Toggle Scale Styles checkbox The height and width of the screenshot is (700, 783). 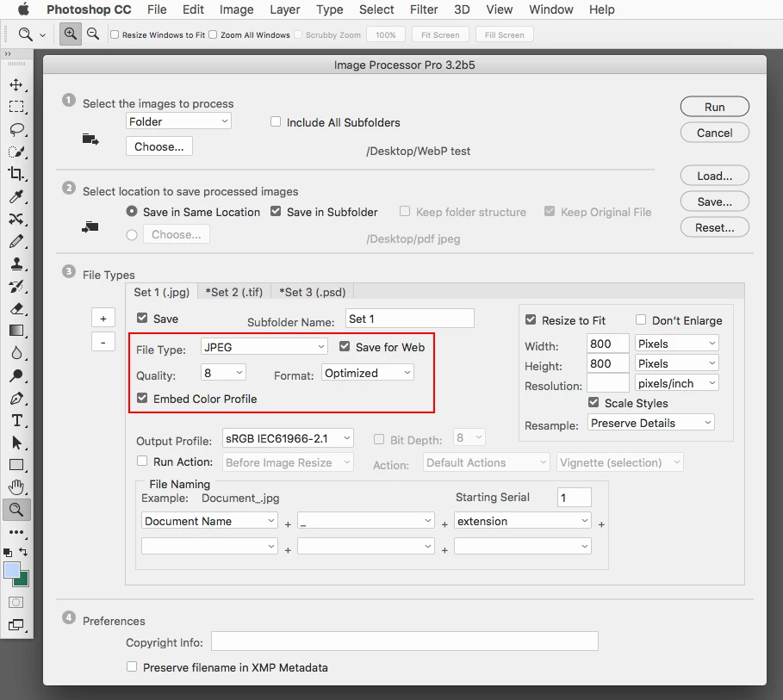click(x=593, y=402)
